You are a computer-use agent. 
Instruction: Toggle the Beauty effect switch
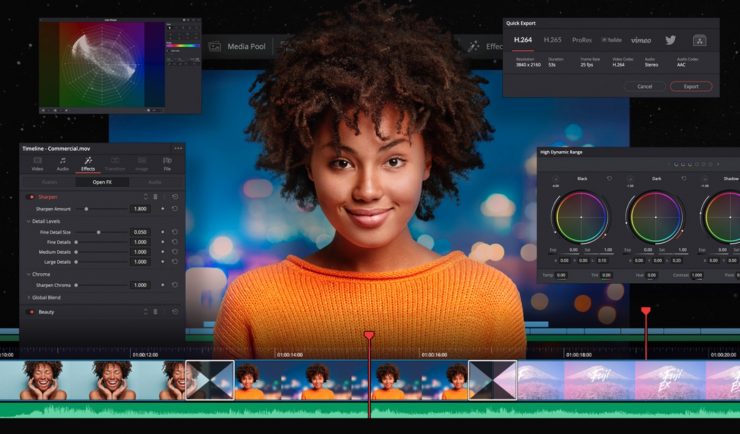tap(31, 312)
